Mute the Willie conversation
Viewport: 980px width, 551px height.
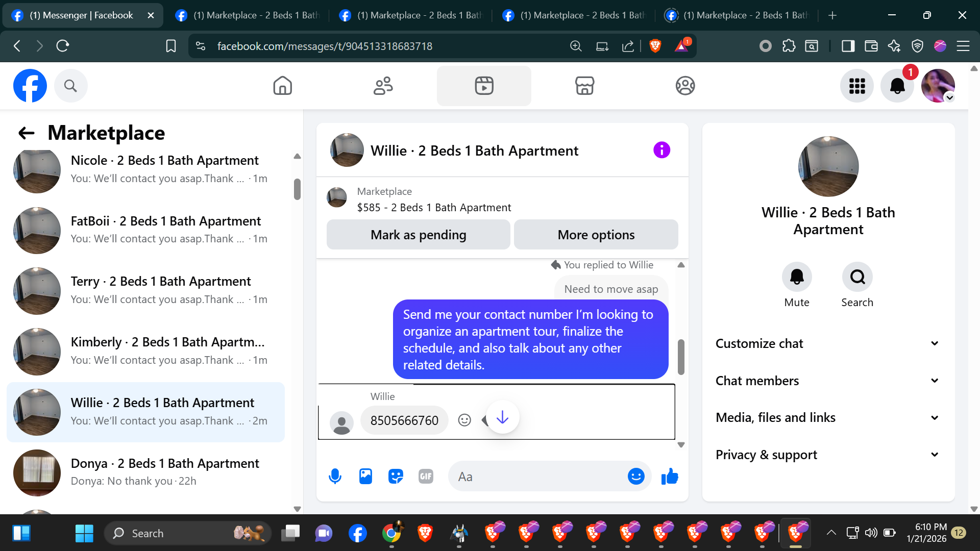(x=797, y=277)
